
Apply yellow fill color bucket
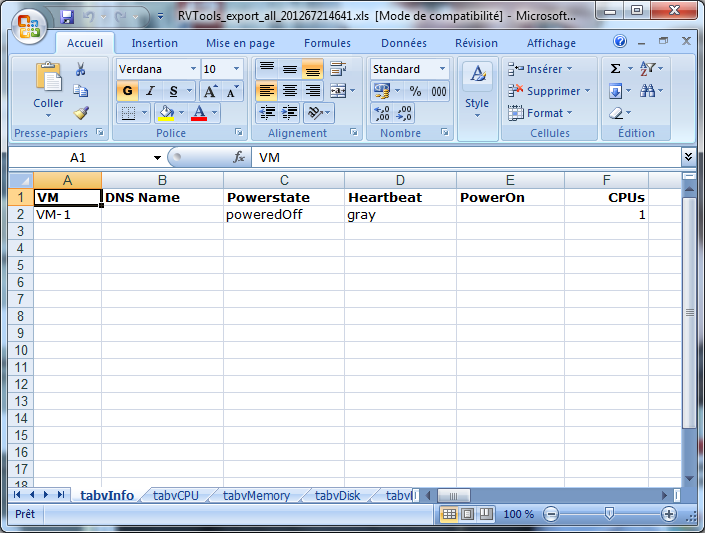(x=166, y=113)
